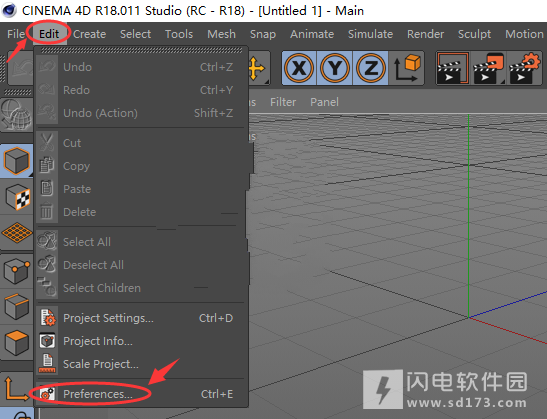The image size is (547, 419).
Task: Toggle the Z axis lock icon
Action: coord(370,68)
